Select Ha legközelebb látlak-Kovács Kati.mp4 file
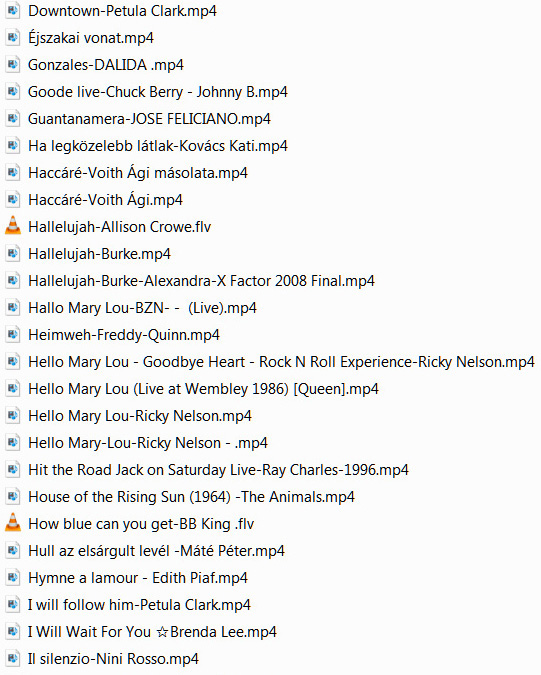This screenshot has height=675, width=541. tap(158, 146)
